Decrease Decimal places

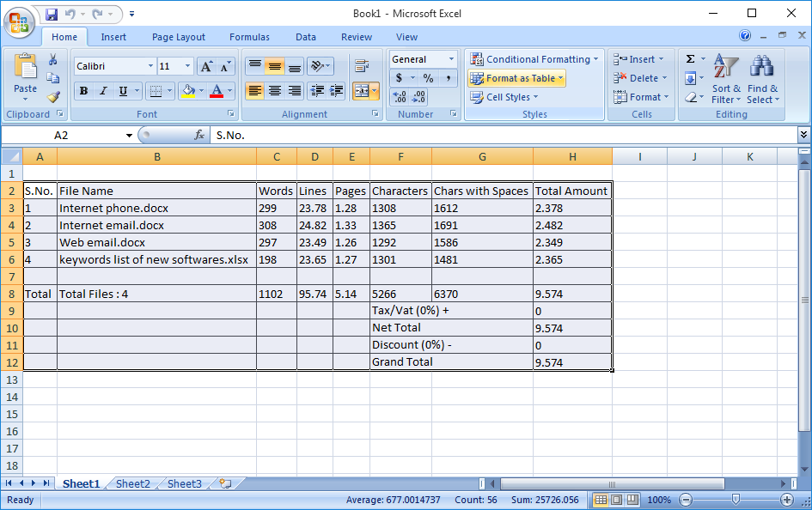[x=418, y=97]
